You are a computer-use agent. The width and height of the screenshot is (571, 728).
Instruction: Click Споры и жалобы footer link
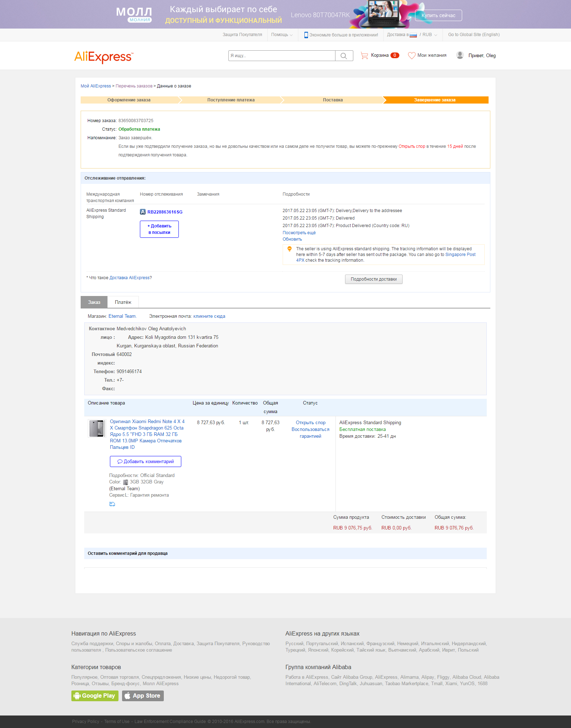click(x=134, y=644)
